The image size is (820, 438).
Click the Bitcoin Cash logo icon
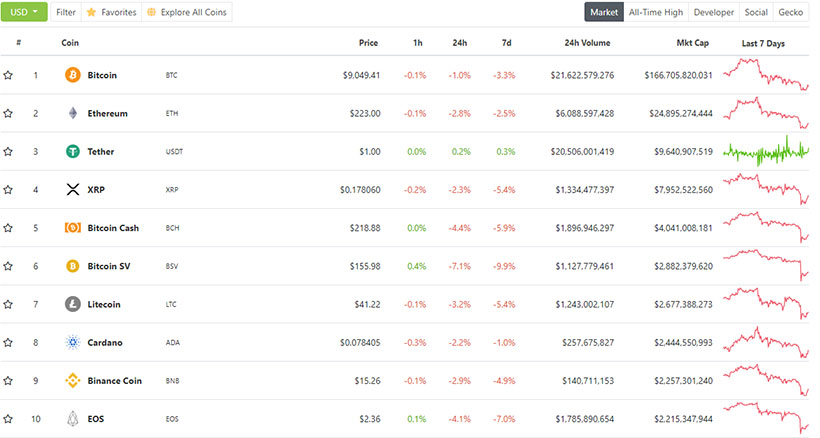[x=72, y=228]
